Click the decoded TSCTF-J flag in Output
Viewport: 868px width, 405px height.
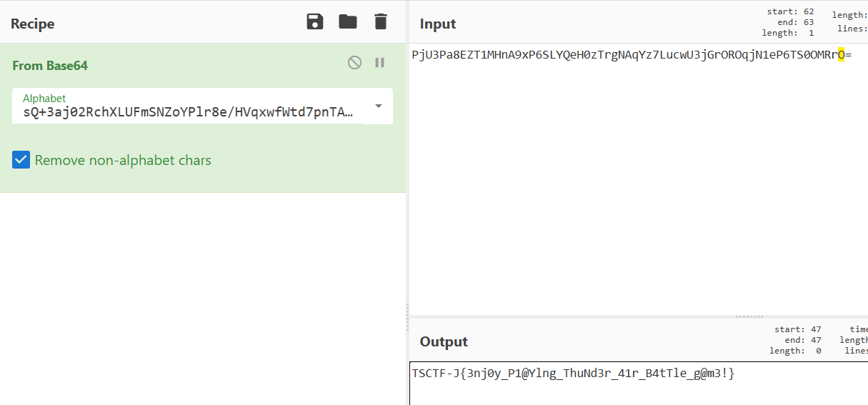click(x=573, y=373)
